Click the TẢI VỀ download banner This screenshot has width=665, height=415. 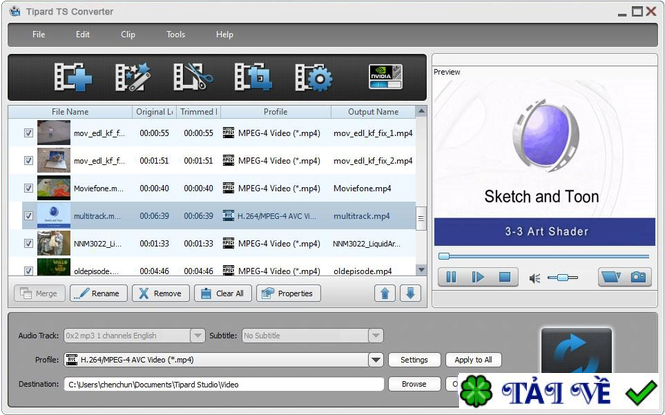pos(558,393)
